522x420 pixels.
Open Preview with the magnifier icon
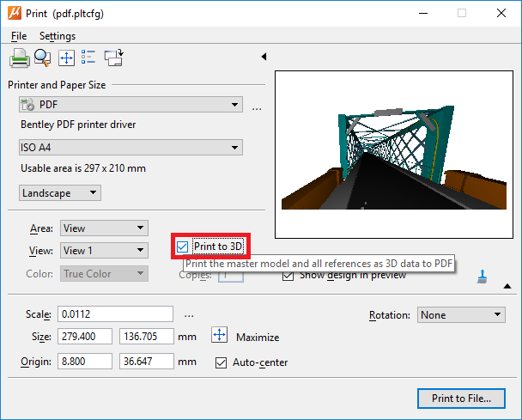click(x=42, y=58)
